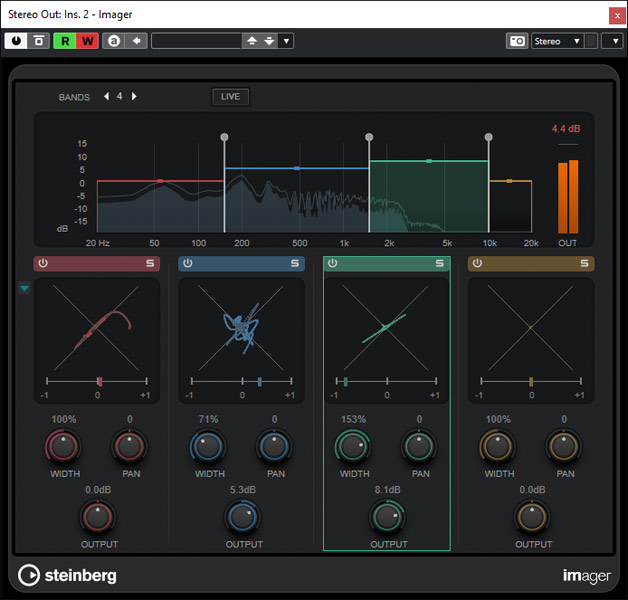Bypass yellow band 4 power icon
The width and height of the screenshot is (628, 600).
coord(477,264)
